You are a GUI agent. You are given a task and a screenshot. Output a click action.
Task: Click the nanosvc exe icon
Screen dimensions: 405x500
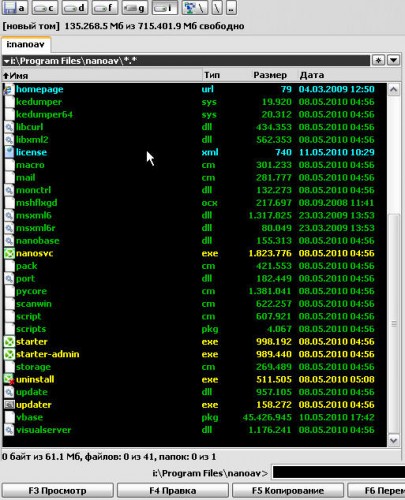click(9, 253)
